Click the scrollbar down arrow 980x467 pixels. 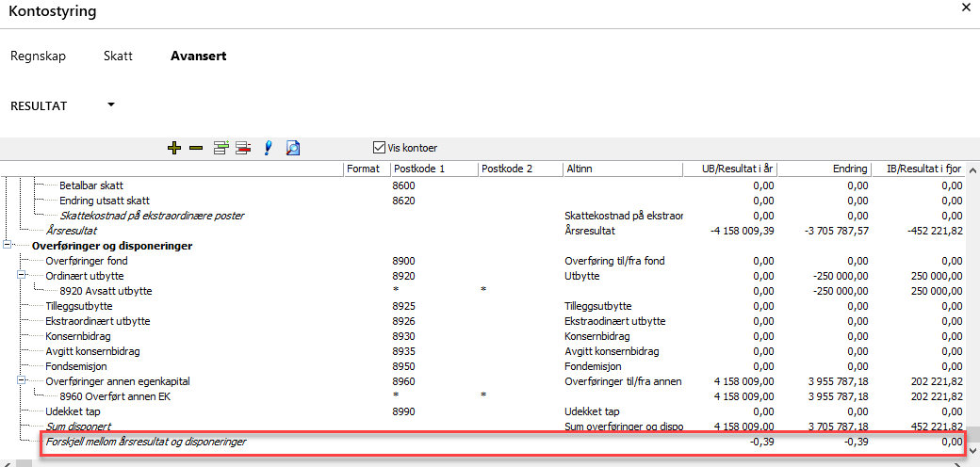pyautogui.click(x=973, y=450)
